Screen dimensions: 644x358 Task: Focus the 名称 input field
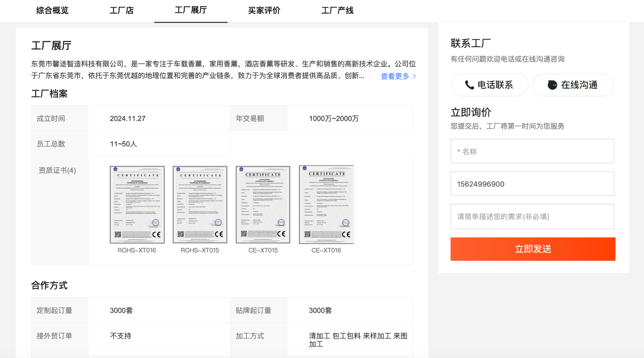pyautogui.click(x=532, y=151)
